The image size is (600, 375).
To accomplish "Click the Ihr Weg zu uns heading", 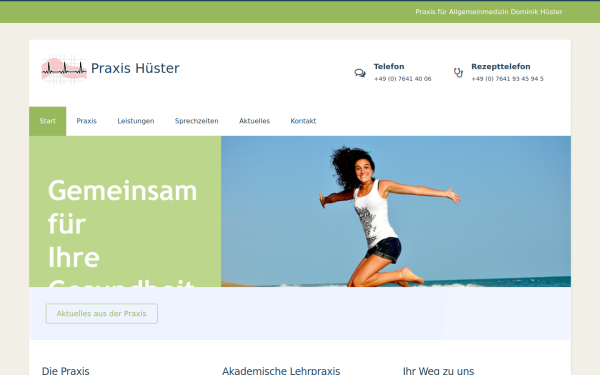I will (438, 371).
